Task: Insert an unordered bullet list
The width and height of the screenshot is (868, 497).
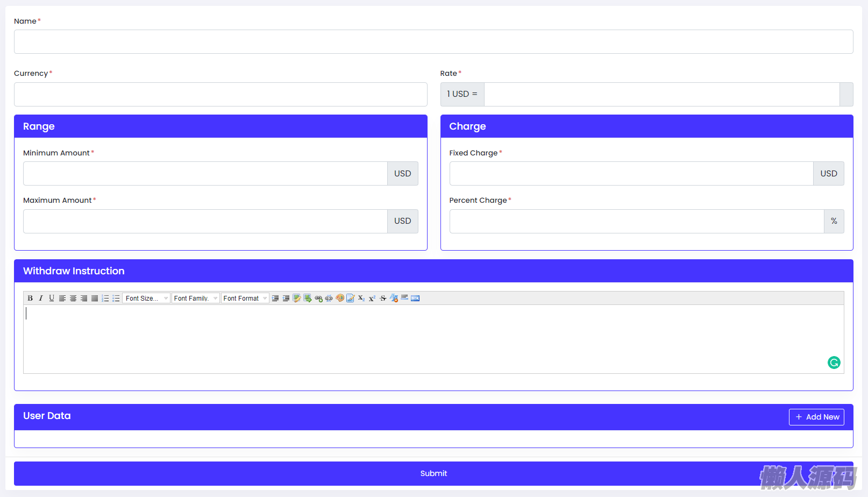Action: [116, 298]
